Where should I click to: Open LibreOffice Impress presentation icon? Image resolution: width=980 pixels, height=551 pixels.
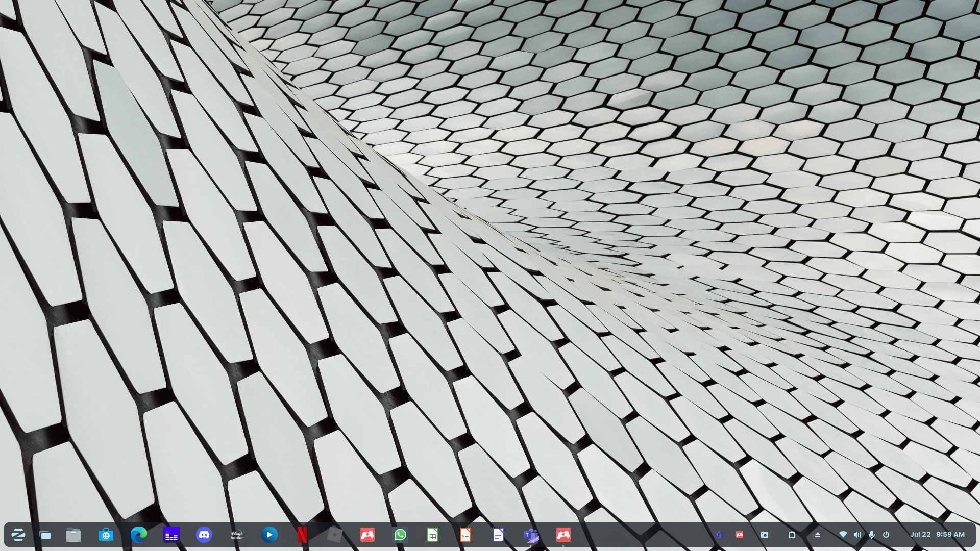[x=465, y=535]
